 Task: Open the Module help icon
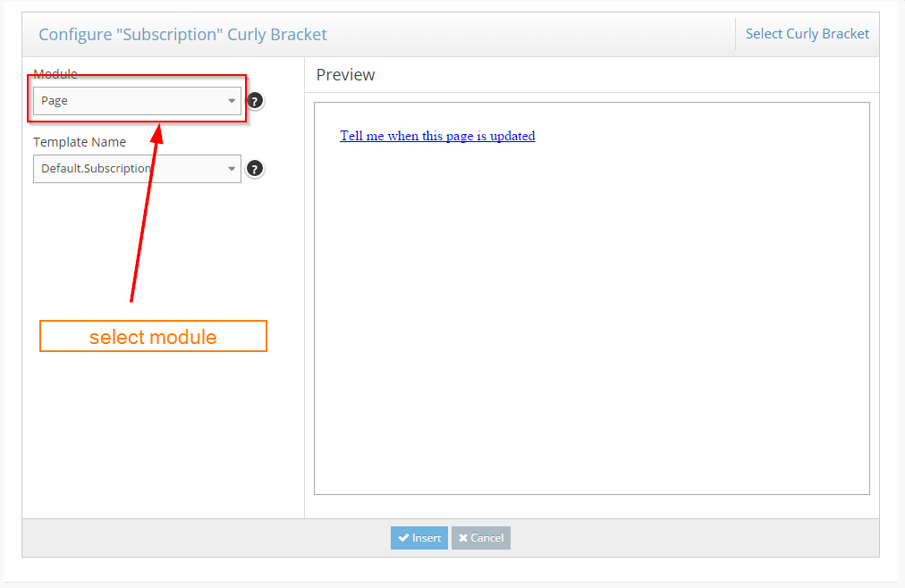point(255,101)
